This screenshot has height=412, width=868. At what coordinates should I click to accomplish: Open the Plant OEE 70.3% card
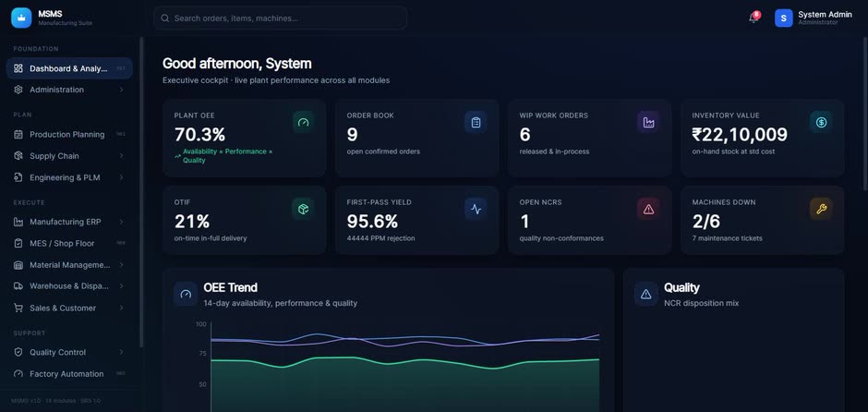tap(244, 138)
